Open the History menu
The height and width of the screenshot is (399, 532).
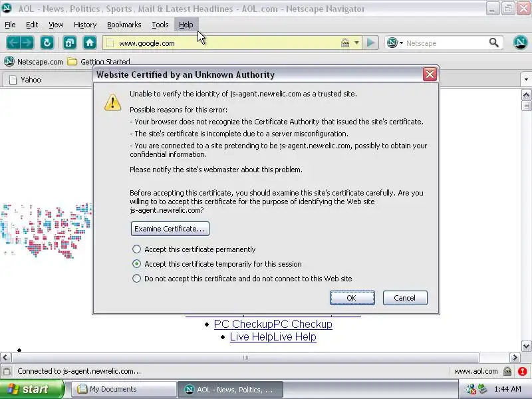coord(85,25)
